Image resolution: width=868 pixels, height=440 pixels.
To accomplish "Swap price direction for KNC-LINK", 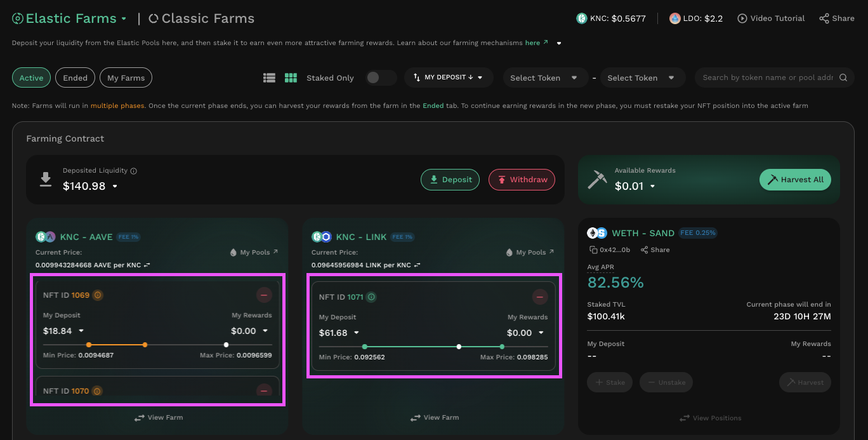I will [418, 265].
